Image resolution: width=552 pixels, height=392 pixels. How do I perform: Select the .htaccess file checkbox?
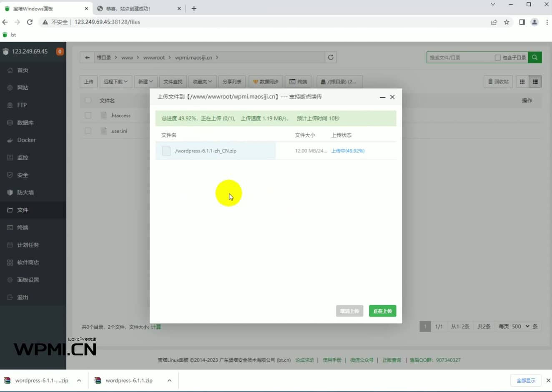coord(88,115)
